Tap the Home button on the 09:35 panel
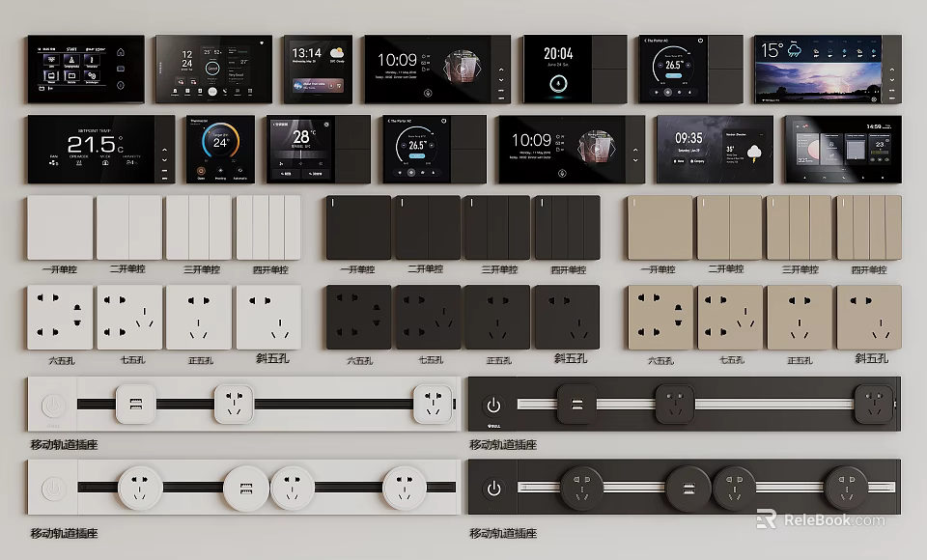The height and width of the screenshot is (560, 927). click(x=679, y=161)
